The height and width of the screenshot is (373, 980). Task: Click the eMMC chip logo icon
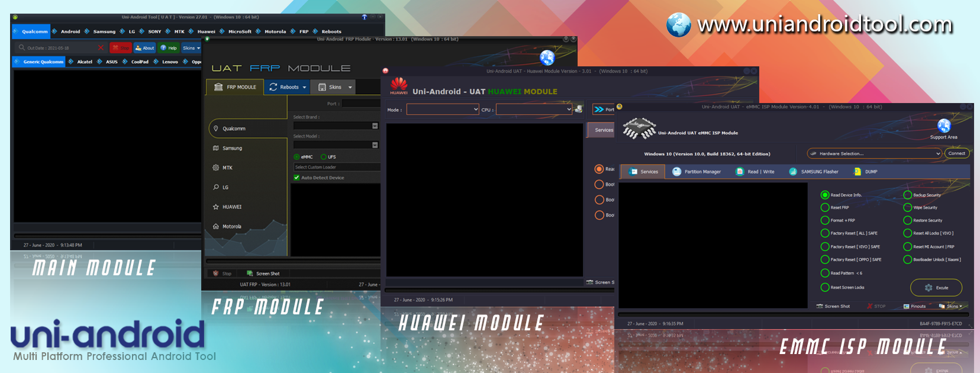point(639,128)
